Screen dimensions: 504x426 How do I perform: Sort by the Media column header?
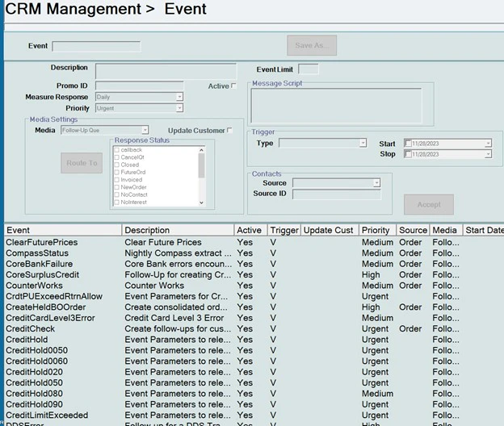[x=446, y=230]
